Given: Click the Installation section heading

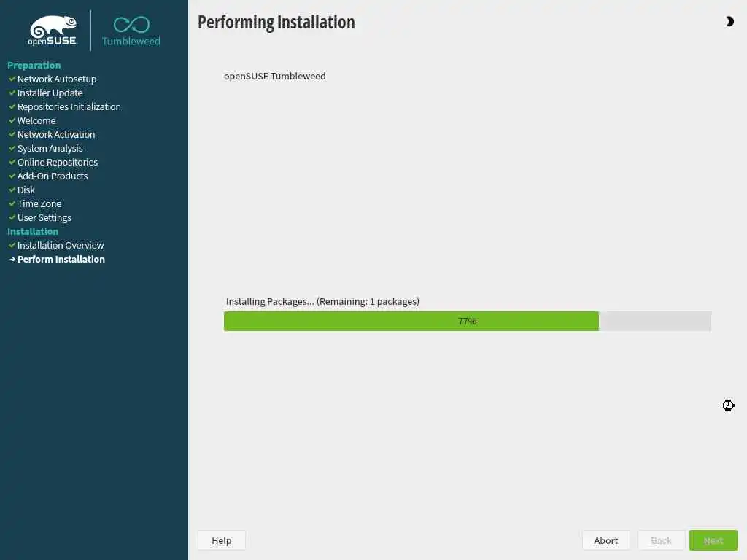Looking at the screenshot, I should click(x=33, y=231).
